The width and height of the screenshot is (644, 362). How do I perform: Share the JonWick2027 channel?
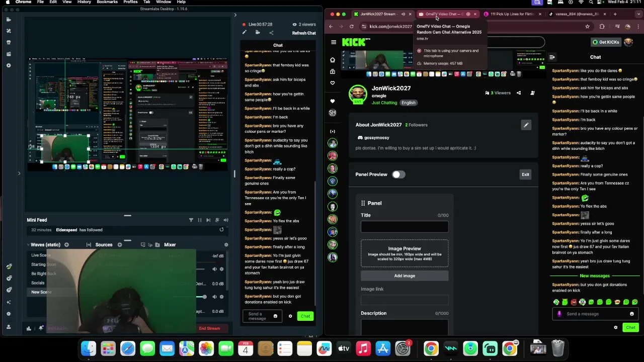pyautogui.click(x=519, y=93)
